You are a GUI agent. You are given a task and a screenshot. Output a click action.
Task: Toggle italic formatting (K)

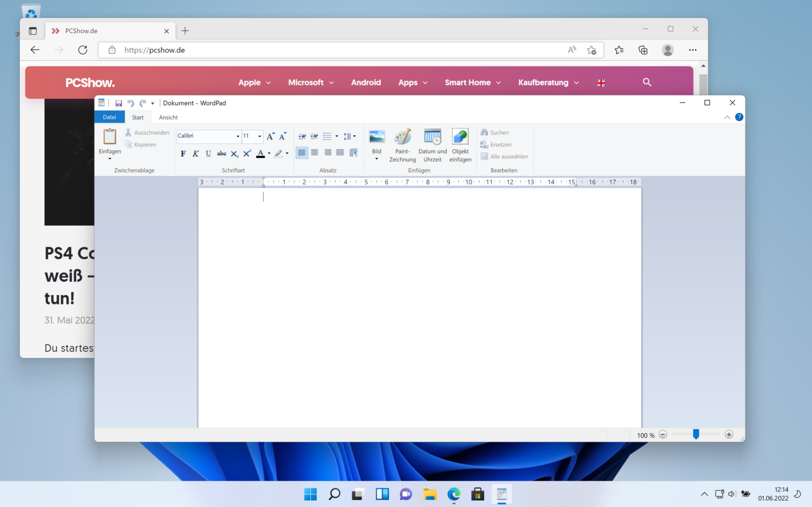(196, 153)
